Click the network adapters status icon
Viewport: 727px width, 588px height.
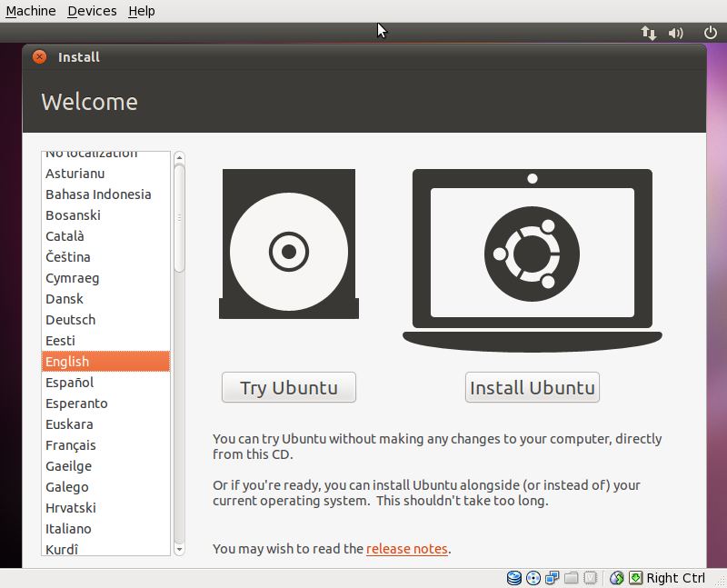coord(553,578)
